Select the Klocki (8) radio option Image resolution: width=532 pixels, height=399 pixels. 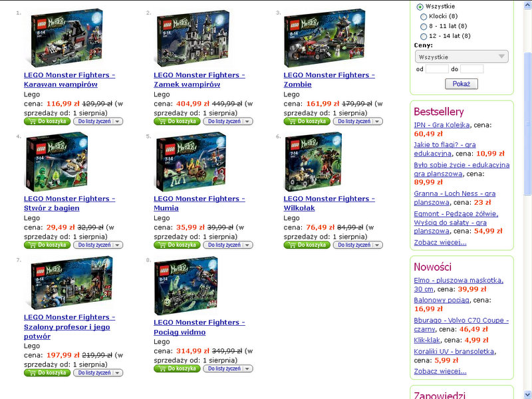point(424,17)
